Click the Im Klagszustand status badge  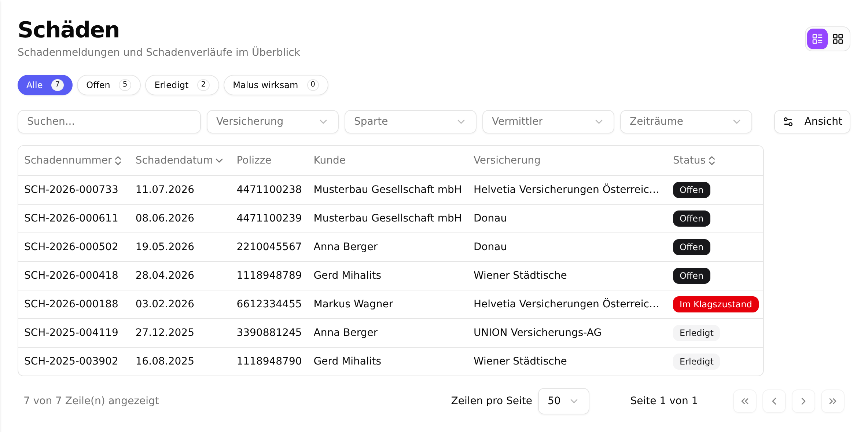[x=716, y=304]
